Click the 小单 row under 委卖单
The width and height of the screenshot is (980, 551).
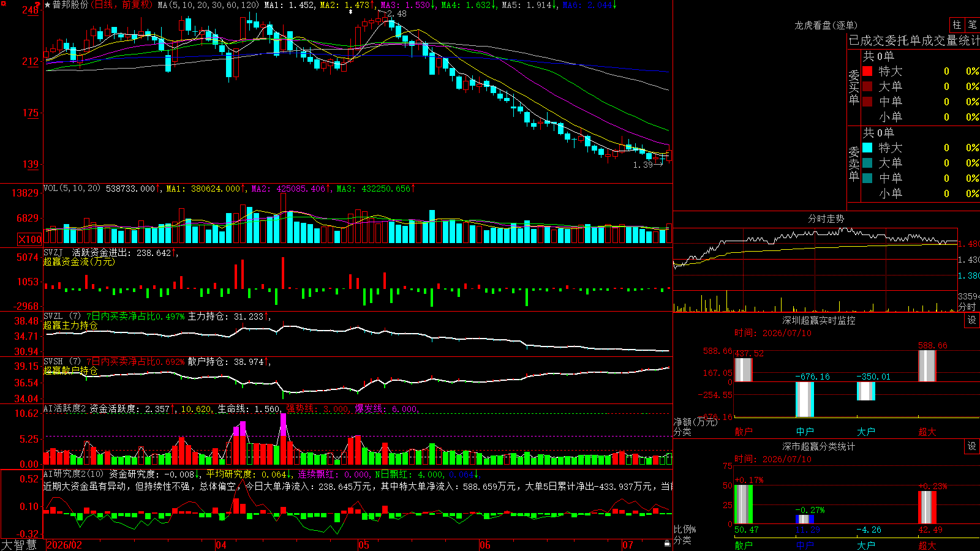coord(921,193)
